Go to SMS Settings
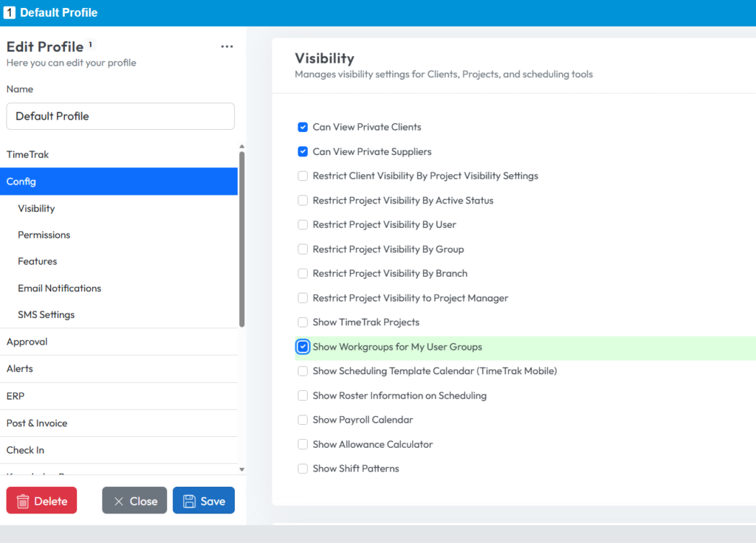This screenshot has height=543, width=756. pyautogui.click(x=47, y=314)
